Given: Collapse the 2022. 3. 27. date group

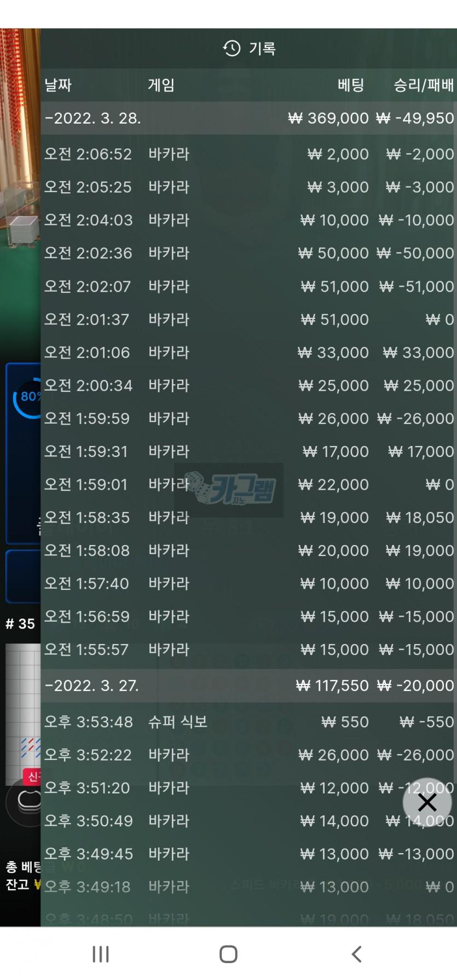Looking at the screenshot, I should tap(248, 686).
